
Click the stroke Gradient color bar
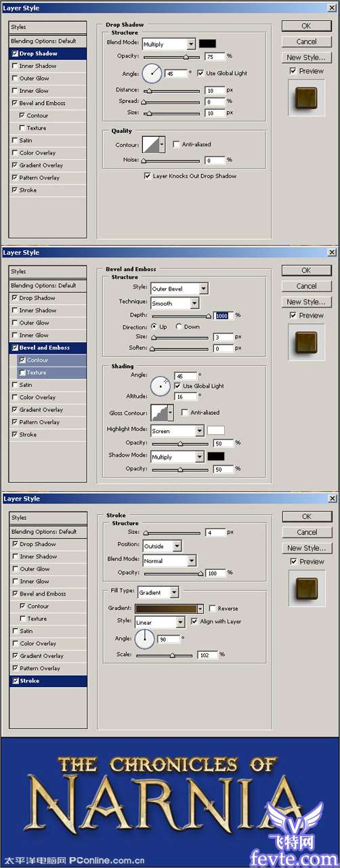pyautogui.click(x=165, y=608)
